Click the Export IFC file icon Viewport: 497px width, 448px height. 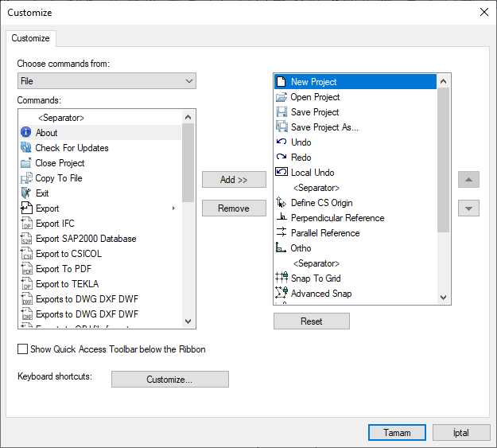25,224
